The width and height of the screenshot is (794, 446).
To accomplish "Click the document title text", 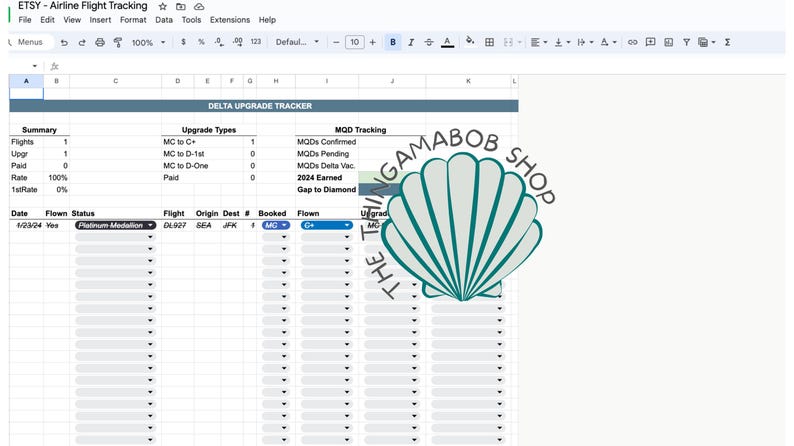I will [83, 6].
